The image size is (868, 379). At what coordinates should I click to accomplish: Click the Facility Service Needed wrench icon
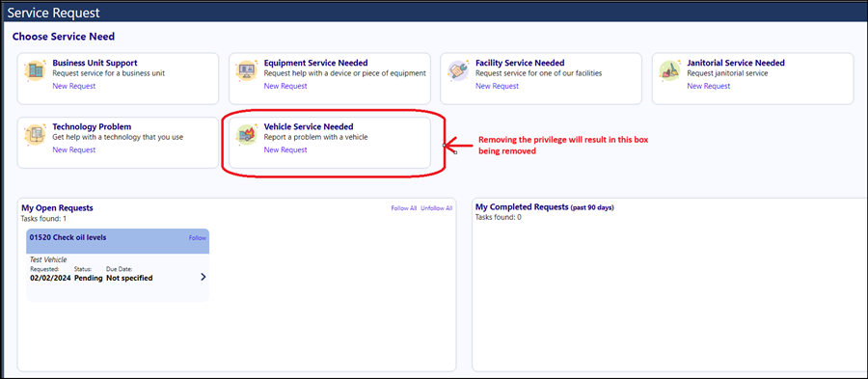[458, 70]
